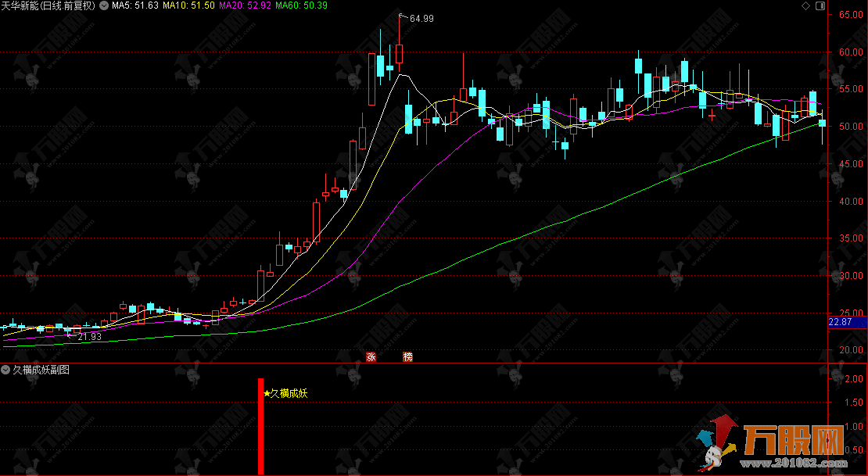Click the 天华新能 stock title text

22,5
